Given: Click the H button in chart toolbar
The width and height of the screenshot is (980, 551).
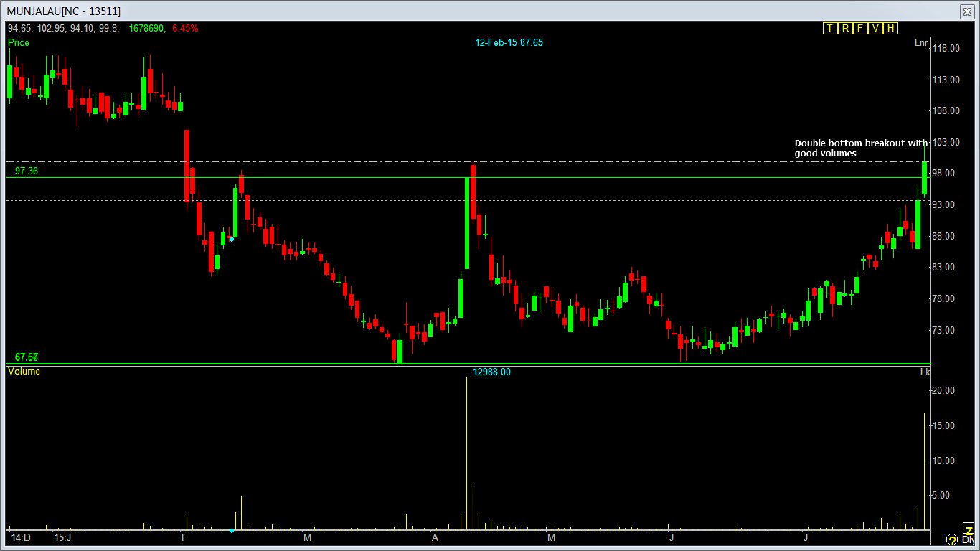Looking at the screenshot, I should pos(890,28).
